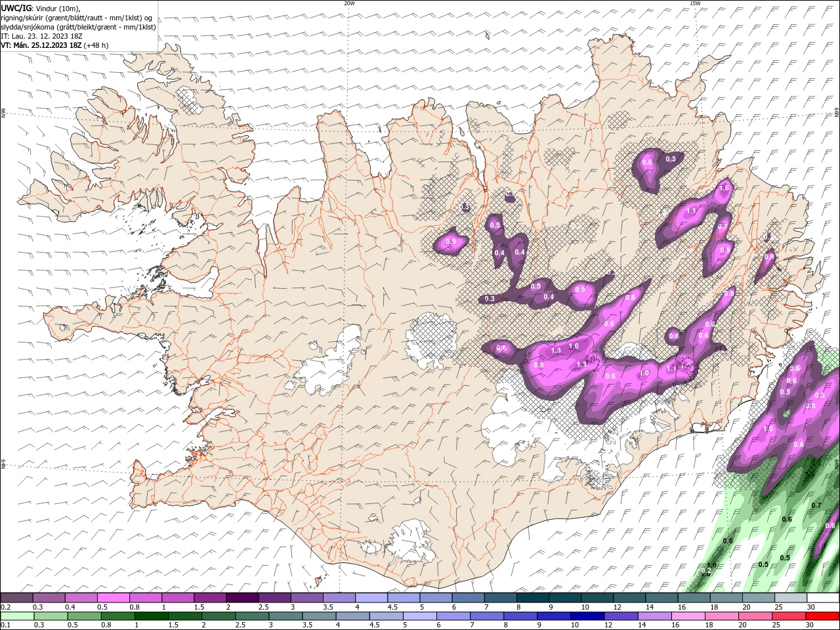Viewport: 840px width, 630px height.
Task: Pick the dark teal 8 swatch in snow legend
Action: coord(532,598)
